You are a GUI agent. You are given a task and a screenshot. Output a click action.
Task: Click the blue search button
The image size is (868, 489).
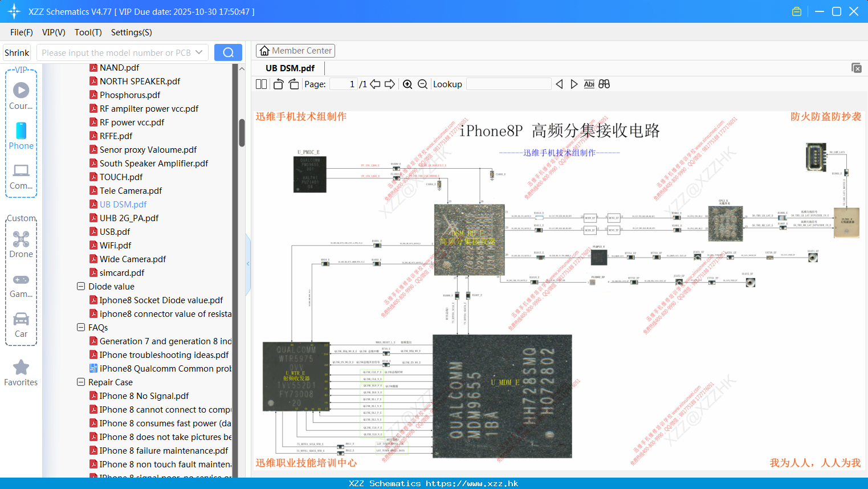pyautogui.click(x=228, y=52)
